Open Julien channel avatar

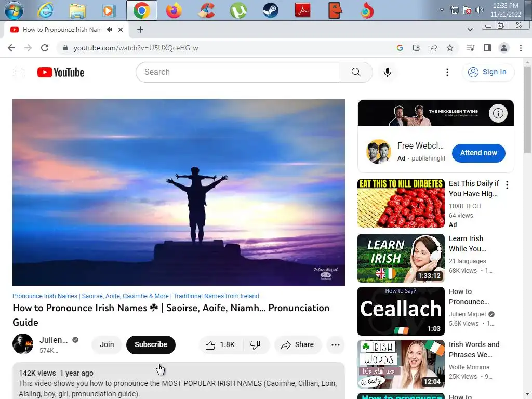click(x=23, y=344)
